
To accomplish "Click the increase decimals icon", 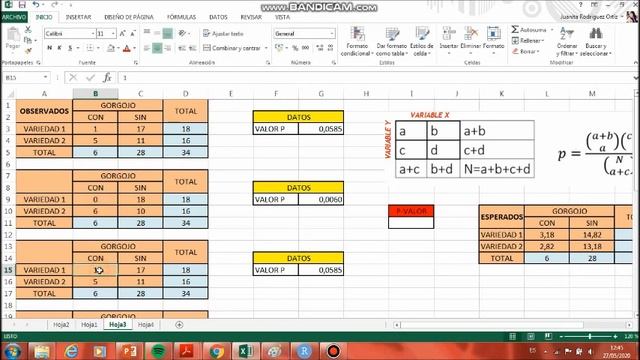I will (320, 48).
